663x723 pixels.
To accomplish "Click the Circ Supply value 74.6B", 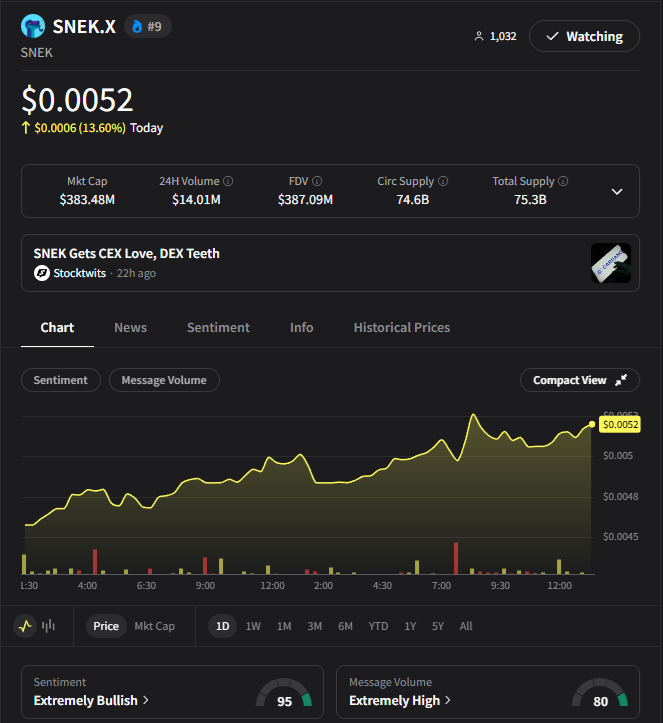I will 413,200.
